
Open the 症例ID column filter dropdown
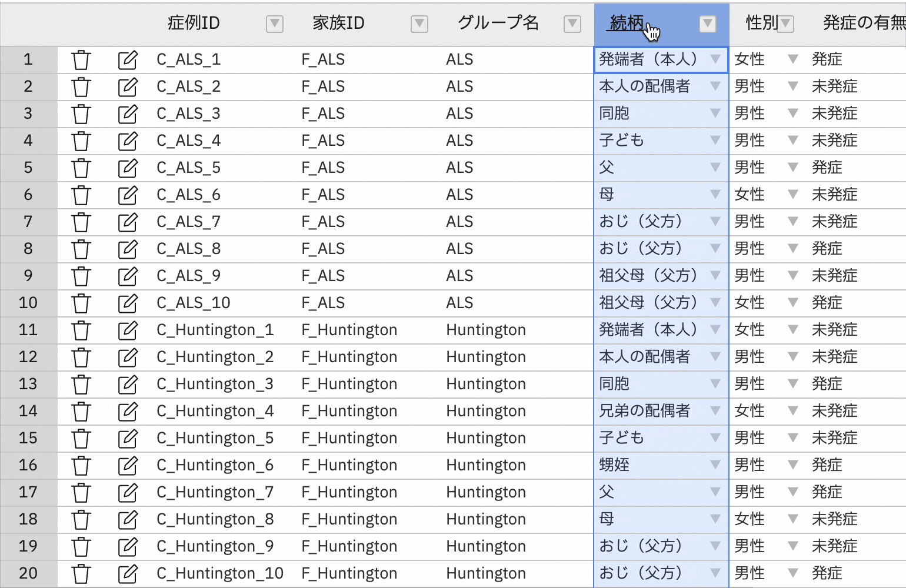pyautogui.click(x=274, y=24)
